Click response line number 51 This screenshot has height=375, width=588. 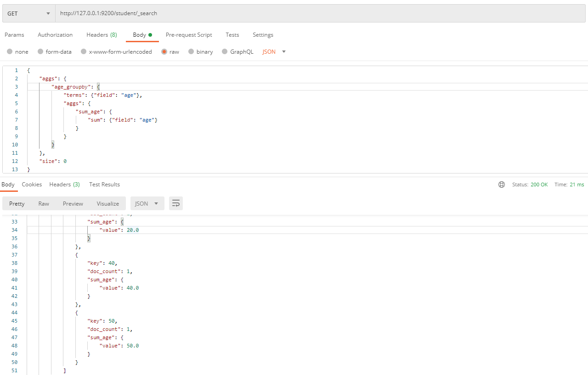coord(14,370)
